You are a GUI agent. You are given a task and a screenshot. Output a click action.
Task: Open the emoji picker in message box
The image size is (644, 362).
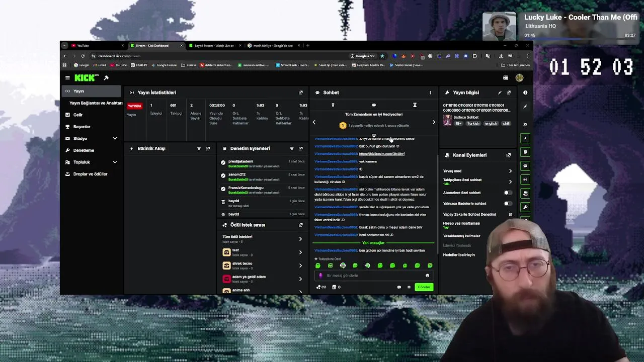(428, 276)
